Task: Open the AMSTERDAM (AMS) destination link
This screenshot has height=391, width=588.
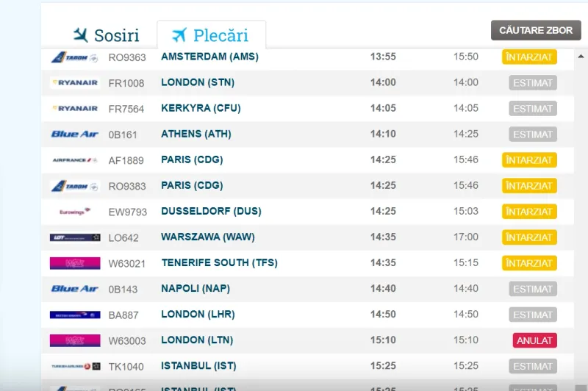Action: tap(209, 57)
